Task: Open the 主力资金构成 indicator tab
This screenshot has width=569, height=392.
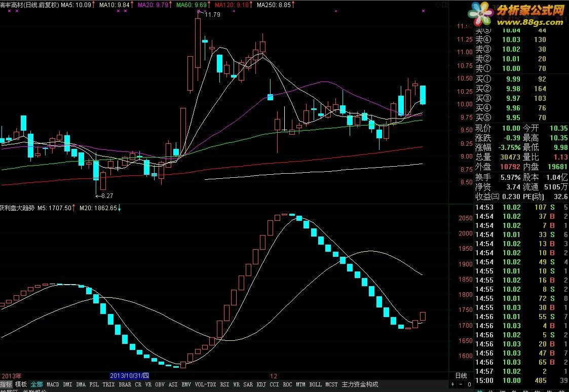Action: coord(360,384)
